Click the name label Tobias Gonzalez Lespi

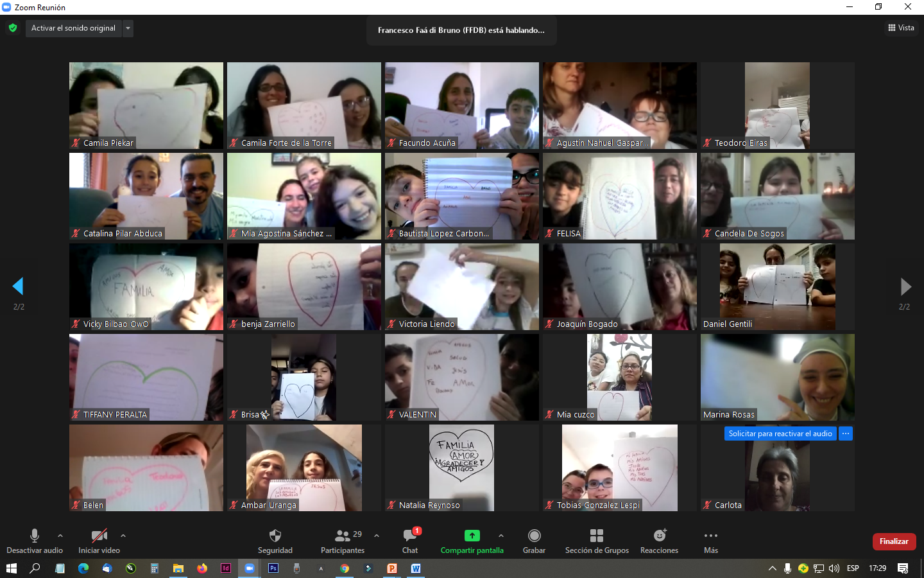pyautogui.click(x=598, y=505)
